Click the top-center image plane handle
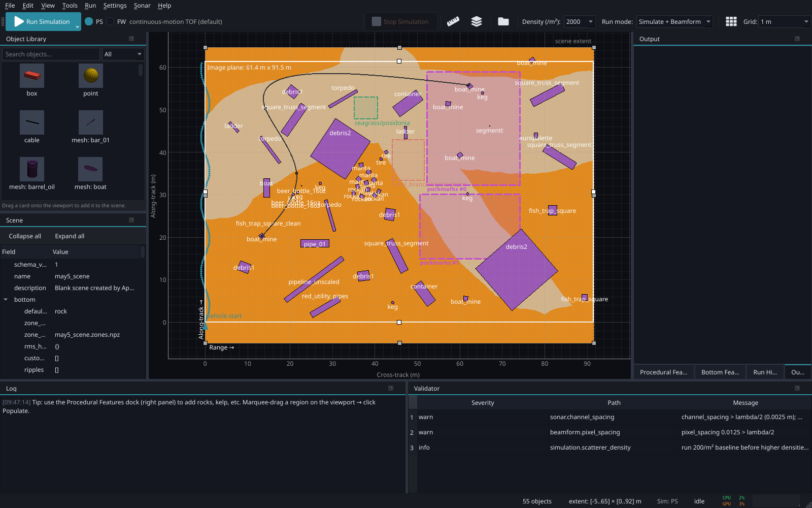Screen dimensions: 812x508 tap(399, 61)
